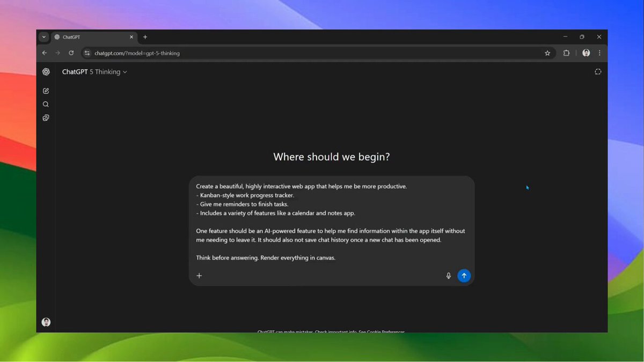This screenshot has width=644, height=362.
Task: Start a new chat with the compose icon
Action: click(46, 91)
